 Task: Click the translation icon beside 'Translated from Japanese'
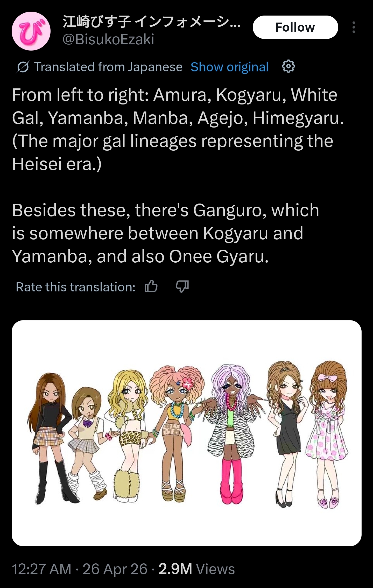coord(23,67)
